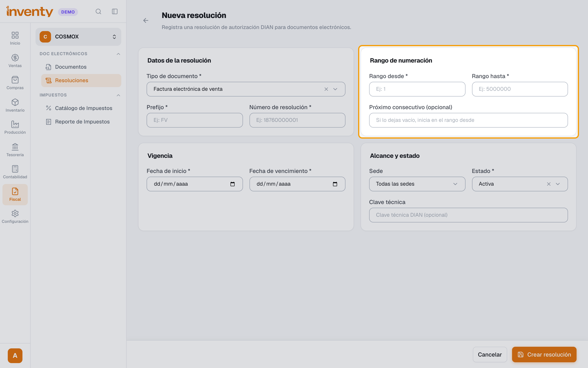This screenshot has width=588, height=368.
Task: Click the DEMO badge
Action: tap(68, 12)
